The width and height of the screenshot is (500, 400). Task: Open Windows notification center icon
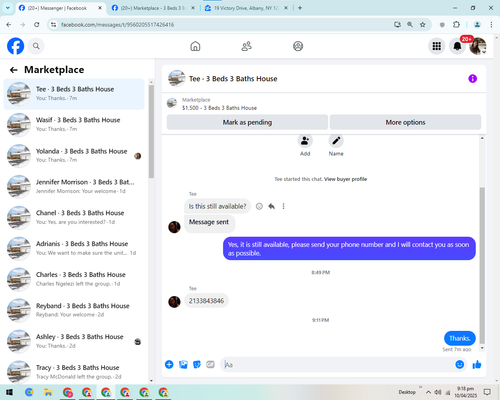(x=487, y=392)
